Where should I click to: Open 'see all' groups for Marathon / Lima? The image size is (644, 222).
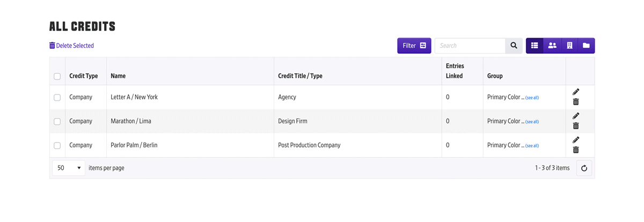532,122
